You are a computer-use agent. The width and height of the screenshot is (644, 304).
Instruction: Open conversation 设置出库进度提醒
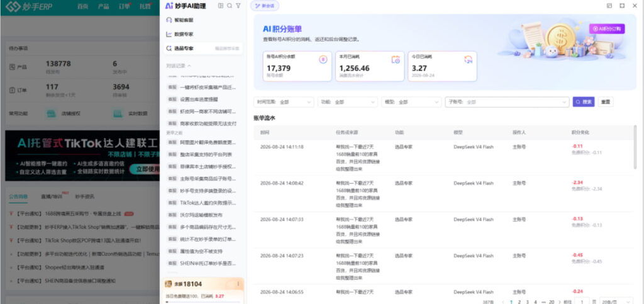coord(199,99)
